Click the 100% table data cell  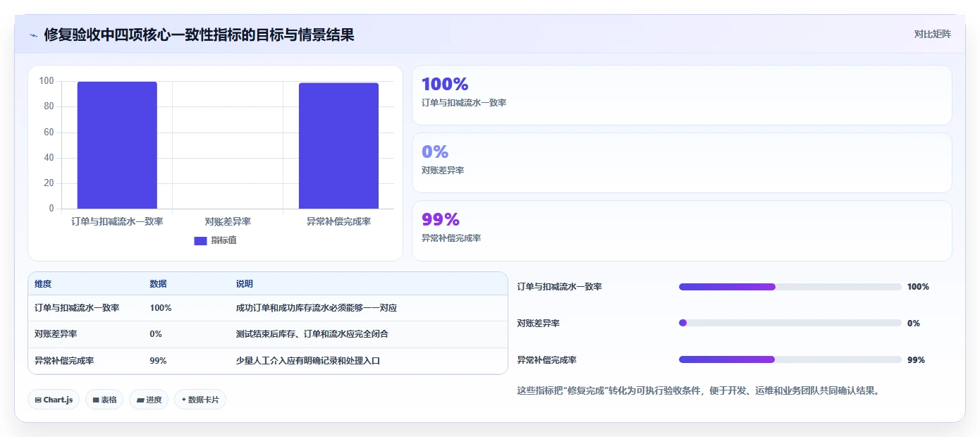tap(161, 308)
